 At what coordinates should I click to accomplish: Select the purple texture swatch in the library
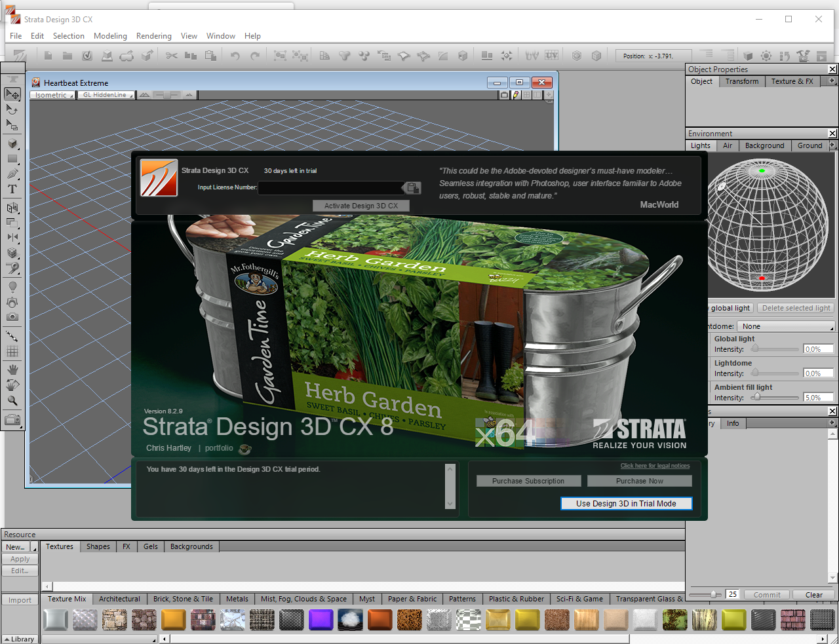(321, 620)
